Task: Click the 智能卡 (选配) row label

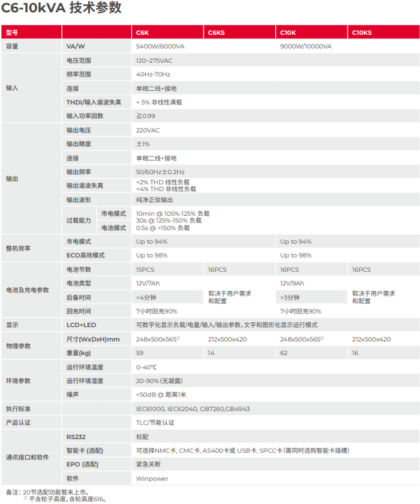Action: pyautogui.click(x=85, y=451)
